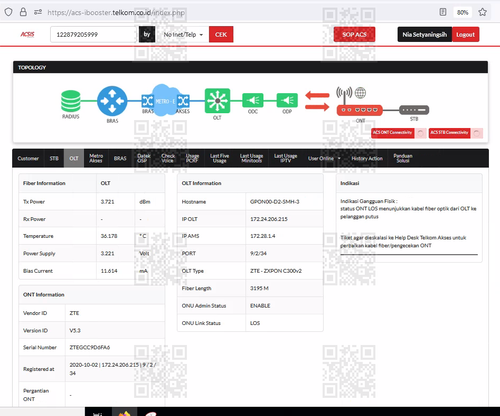Click the METRO-E cloud icon
This screenshot has height=416, width=500.
[165, 100]
